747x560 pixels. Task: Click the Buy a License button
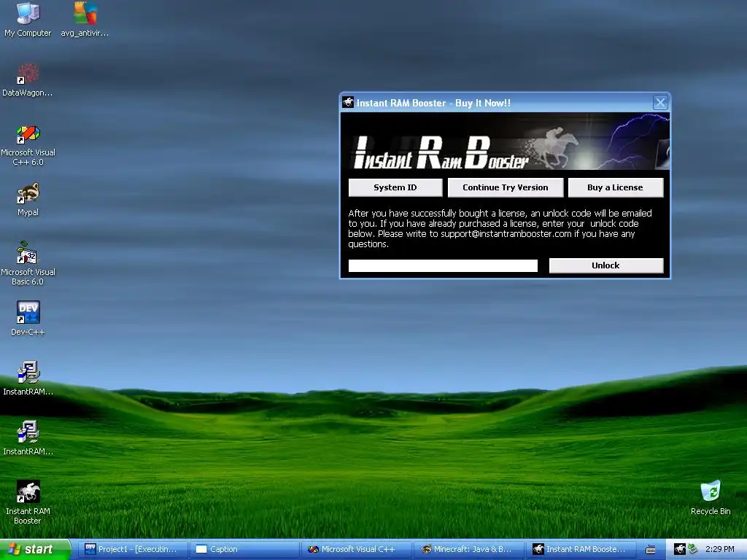point(616,187)
